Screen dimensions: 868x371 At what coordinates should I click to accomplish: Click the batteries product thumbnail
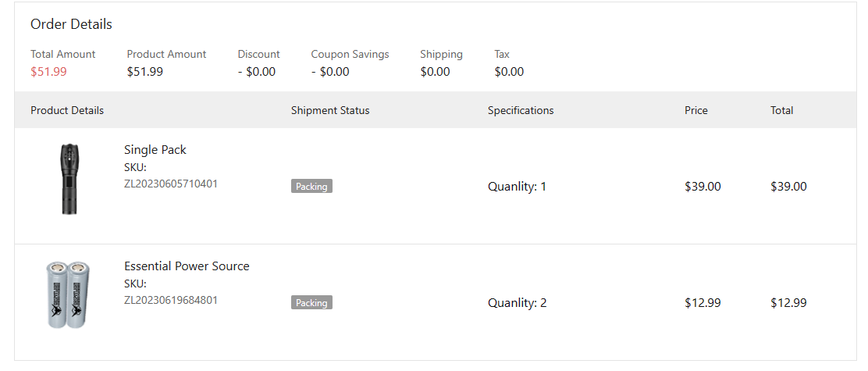[69, 294]
